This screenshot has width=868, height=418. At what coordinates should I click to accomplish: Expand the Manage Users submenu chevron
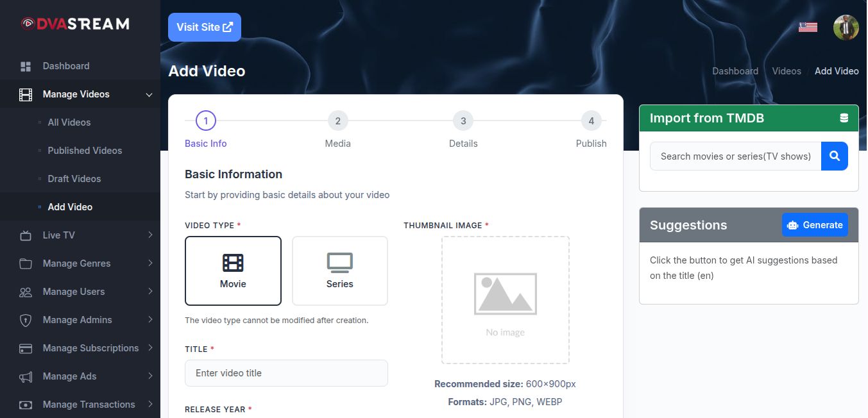tap(150, 292)
